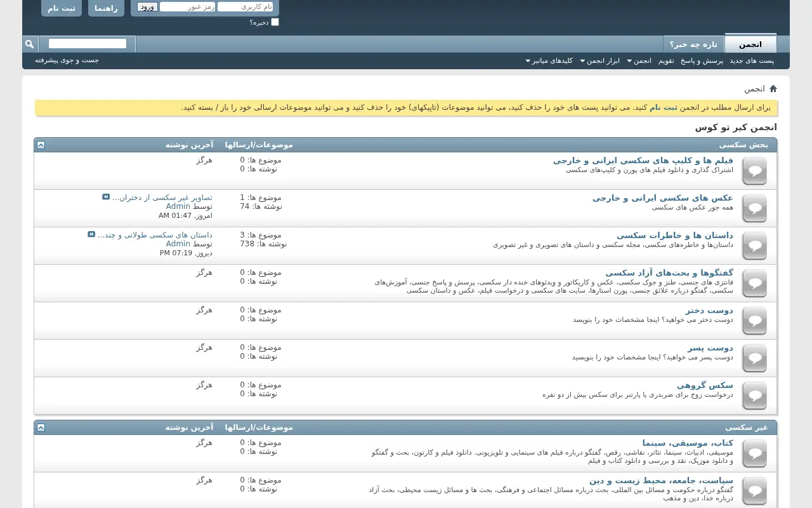Screen dimensions: 812x508
Task: Follow the ثبت نام link in the yellow notice
Action: pyautogui.click(x=664, y=107)
